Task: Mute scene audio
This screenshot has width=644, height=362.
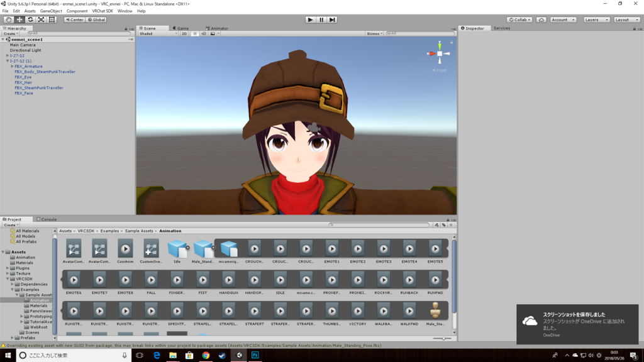Action: click(204, 33)
